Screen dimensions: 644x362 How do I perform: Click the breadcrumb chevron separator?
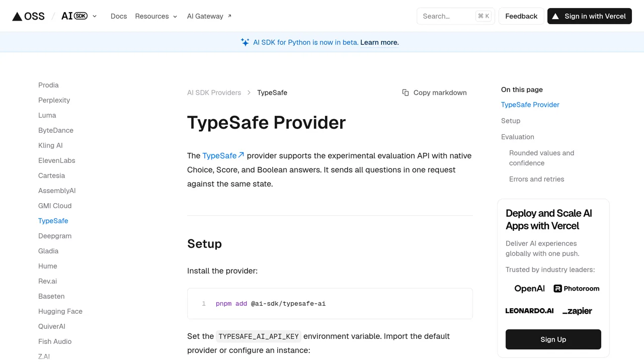(249, 93)
